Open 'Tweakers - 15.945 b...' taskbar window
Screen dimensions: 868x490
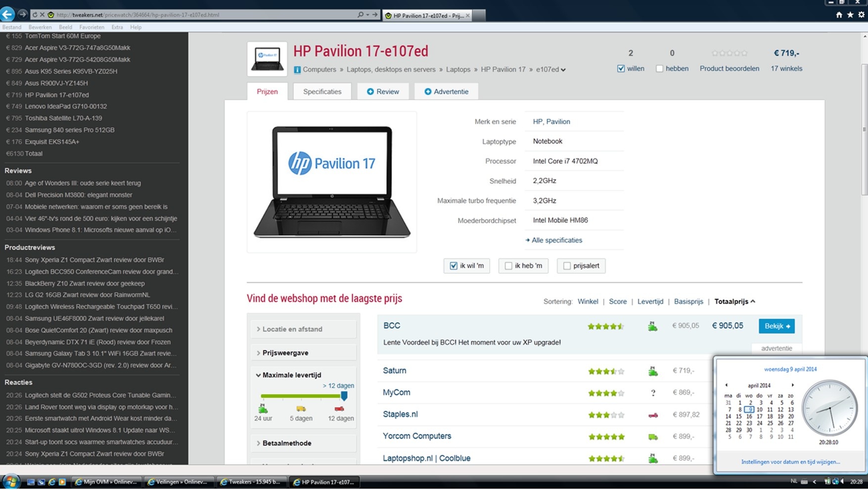(251, 482)
